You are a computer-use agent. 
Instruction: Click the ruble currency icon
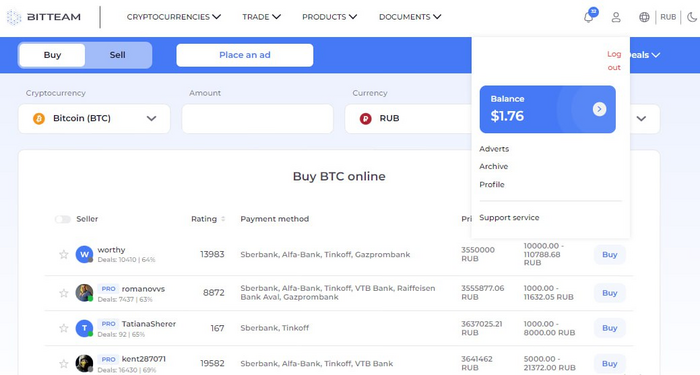[366, 119]
